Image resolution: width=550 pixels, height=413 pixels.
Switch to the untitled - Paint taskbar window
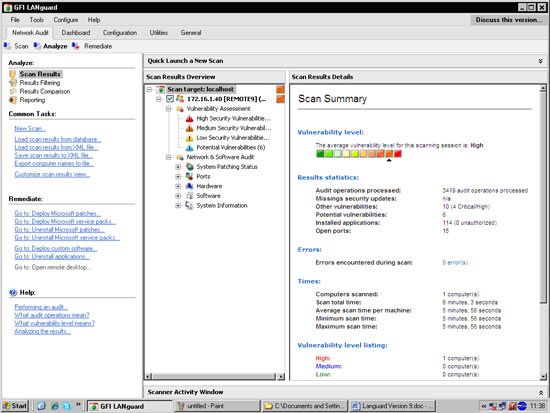pyautogui.click(x=217, y=406)
